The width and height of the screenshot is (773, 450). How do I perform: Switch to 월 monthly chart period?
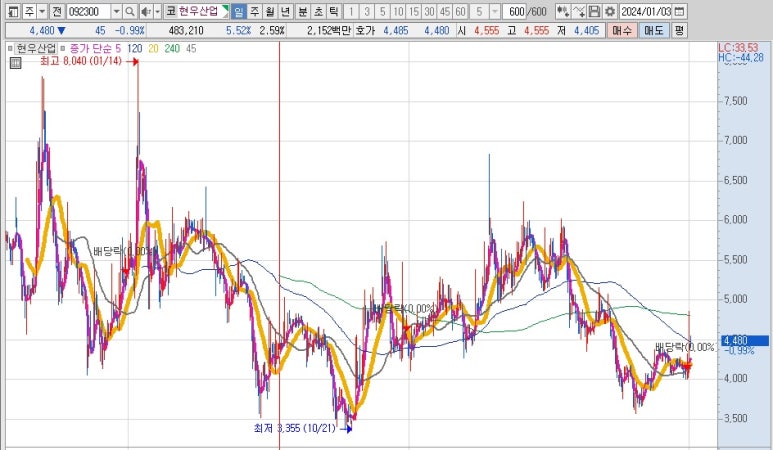[x=270, y=11]
